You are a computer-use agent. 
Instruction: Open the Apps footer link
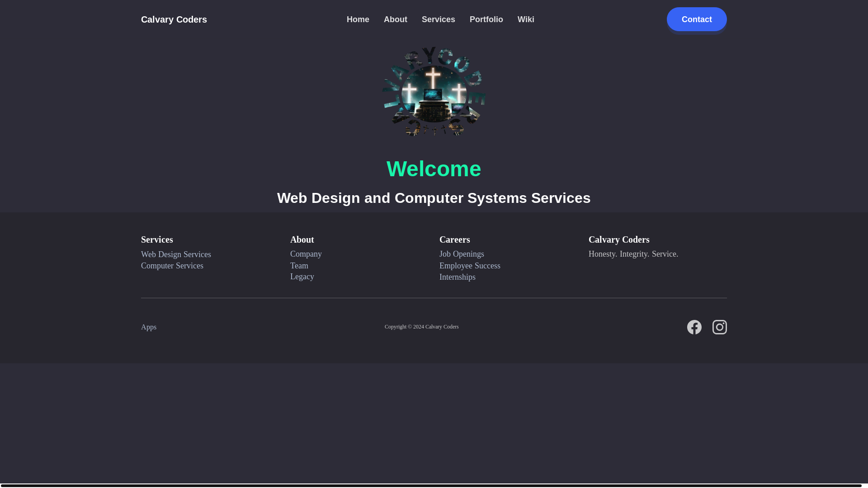[149, 327]
